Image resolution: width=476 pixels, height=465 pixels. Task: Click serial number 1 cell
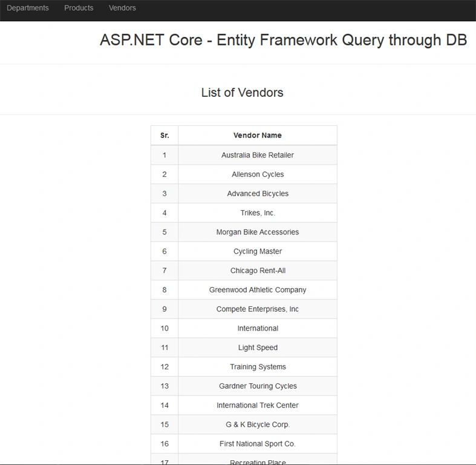tap(165, 155)
